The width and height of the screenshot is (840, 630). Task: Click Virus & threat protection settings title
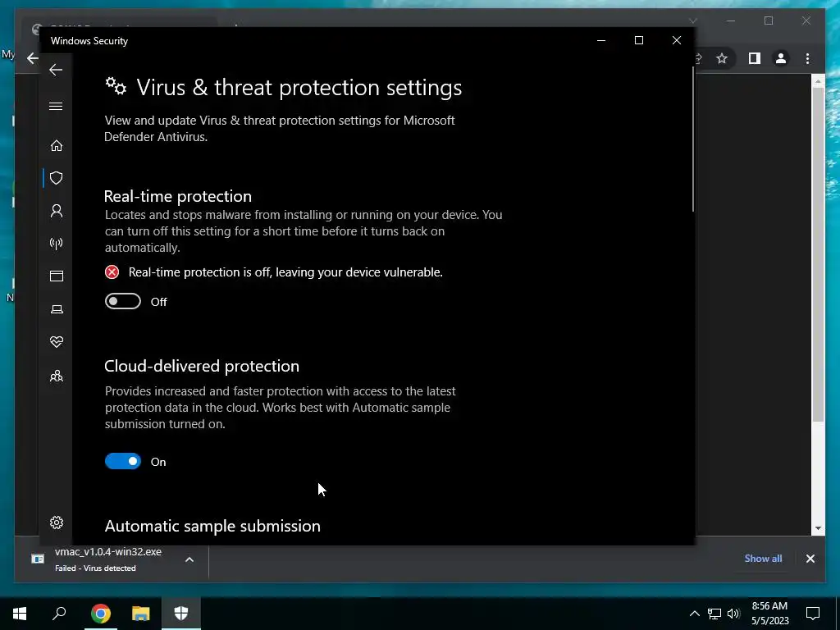[299, 87]
